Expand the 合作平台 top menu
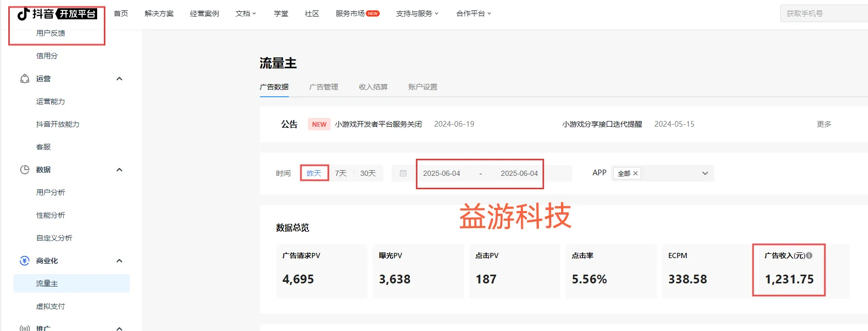Screen dimensions: 868x331 pos(474,13)
